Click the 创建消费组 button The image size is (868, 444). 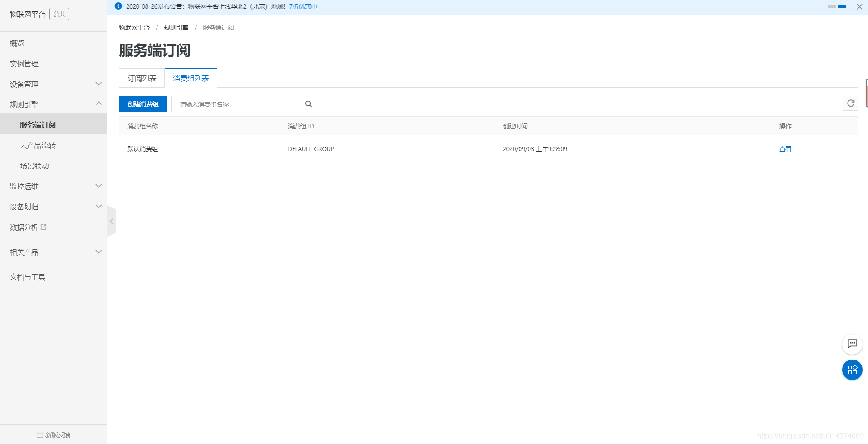point(143,104)
